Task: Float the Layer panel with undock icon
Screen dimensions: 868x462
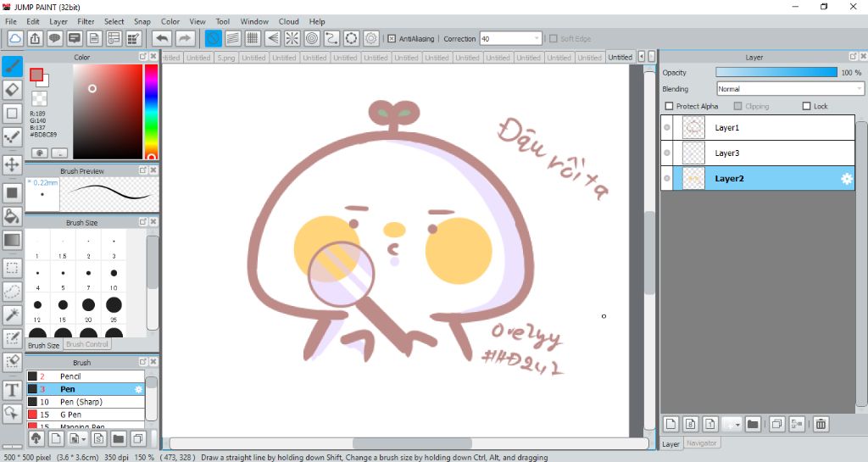Action: tap(853, 57)
